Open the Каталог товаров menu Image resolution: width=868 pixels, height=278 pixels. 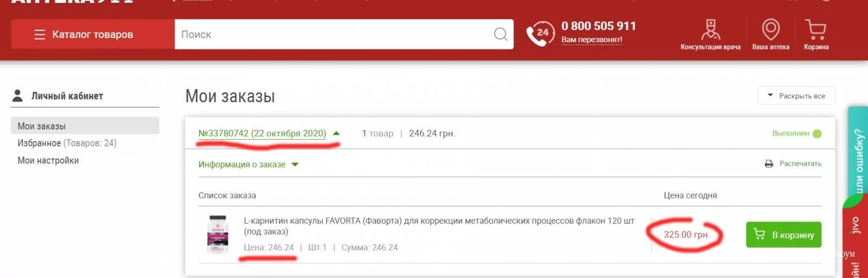(x=93, y=34)
